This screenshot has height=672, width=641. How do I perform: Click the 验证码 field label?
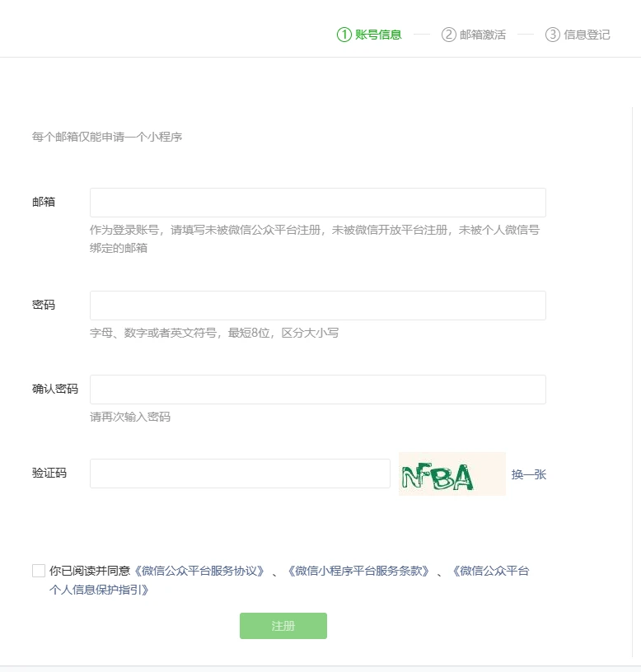pyautogui.click(x=49, y=473)
